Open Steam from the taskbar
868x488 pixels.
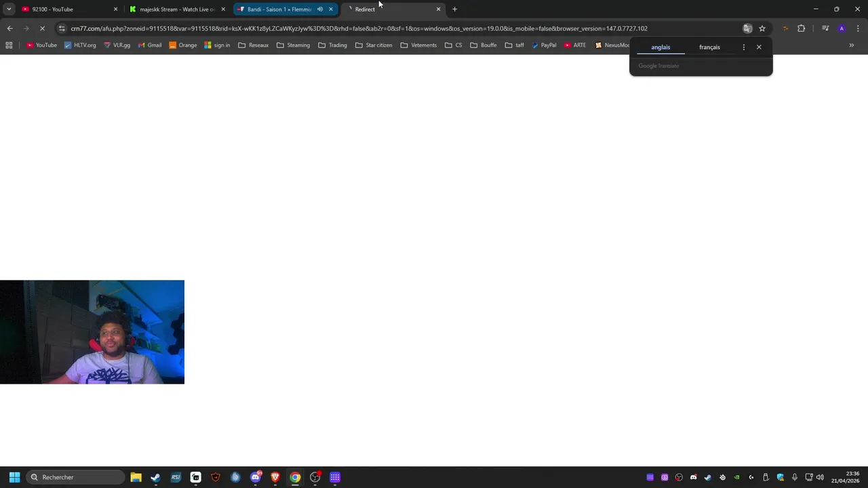(x=155, y=477)
